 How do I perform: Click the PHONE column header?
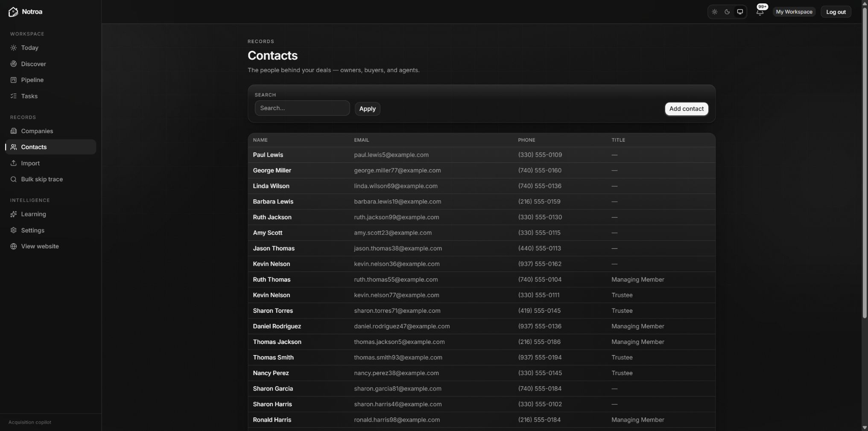coord(526,140)
